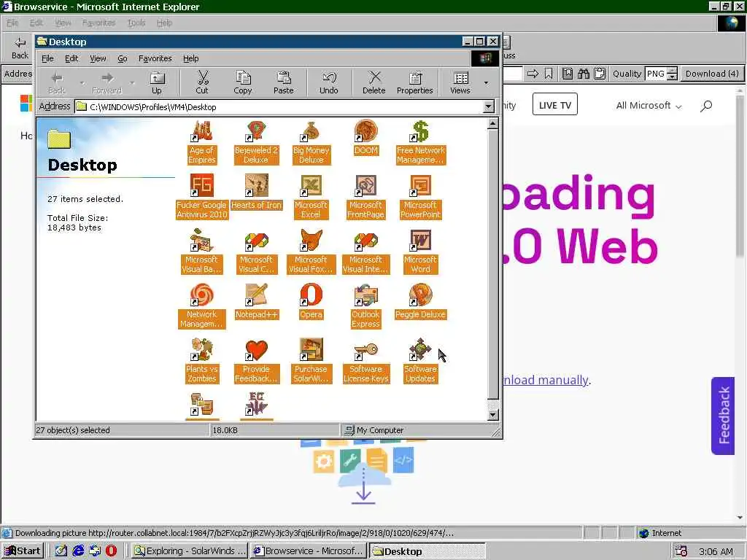This screenshot has height=560, width=747.
Task: Open the Back history dropdown arrow
Action: pyautogui.click(x=82, y=83)
